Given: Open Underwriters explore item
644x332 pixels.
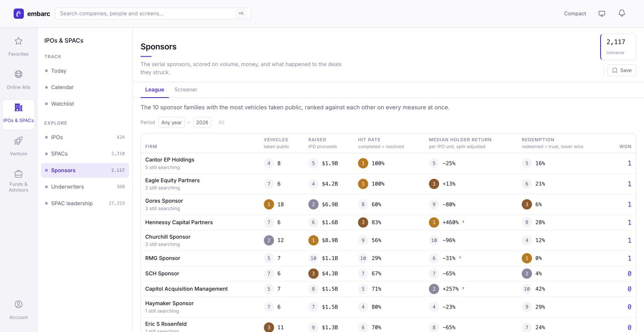Looking at the screenshot, I should point(85,187).
